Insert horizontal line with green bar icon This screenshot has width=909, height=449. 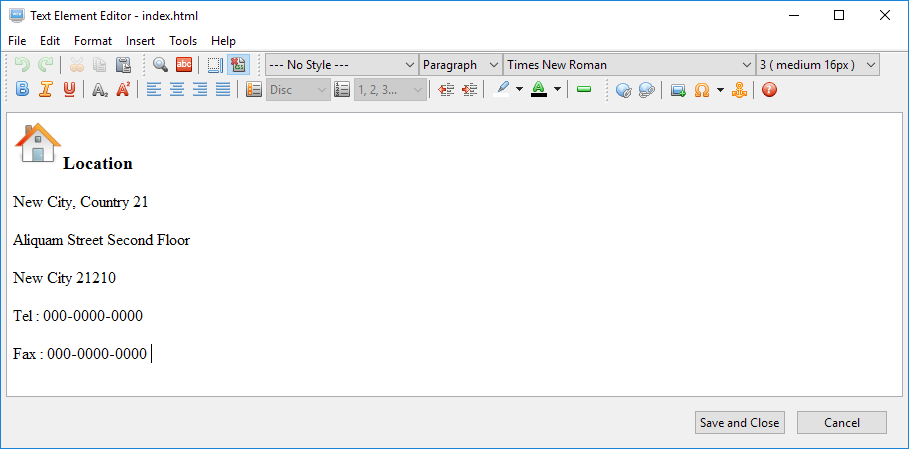pos(584,90)
